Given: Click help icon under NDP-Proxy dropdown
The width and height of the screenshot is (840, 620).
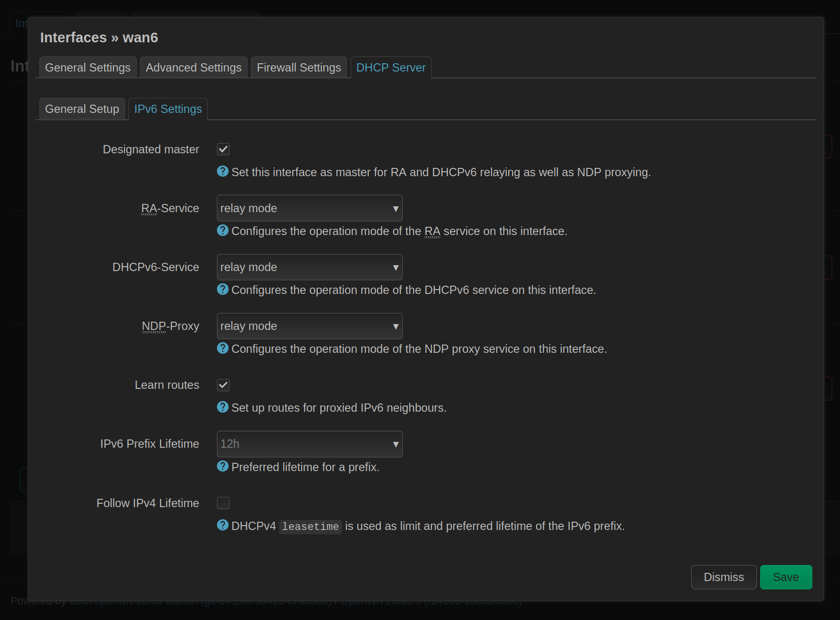Looking at the screenshot, I should click(223, 348).
